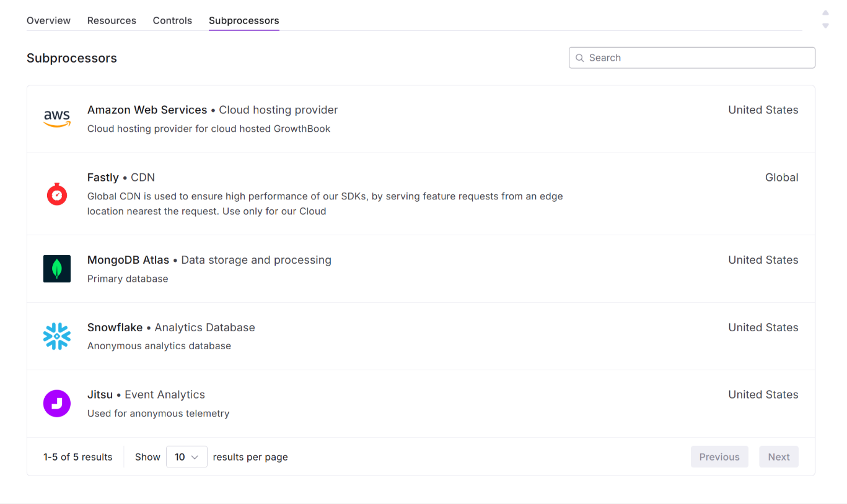This screenshot has width=847, height=504.
Task: Click United States in the Amazon row
Action: pos(763,110)
